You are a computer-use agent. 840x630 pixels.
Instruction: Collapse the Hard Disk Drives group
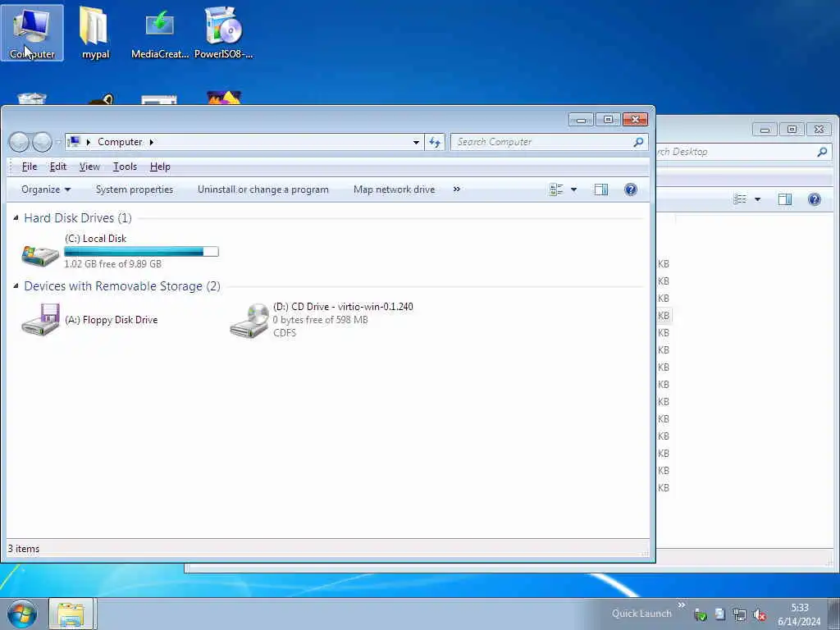pos(16,217)
